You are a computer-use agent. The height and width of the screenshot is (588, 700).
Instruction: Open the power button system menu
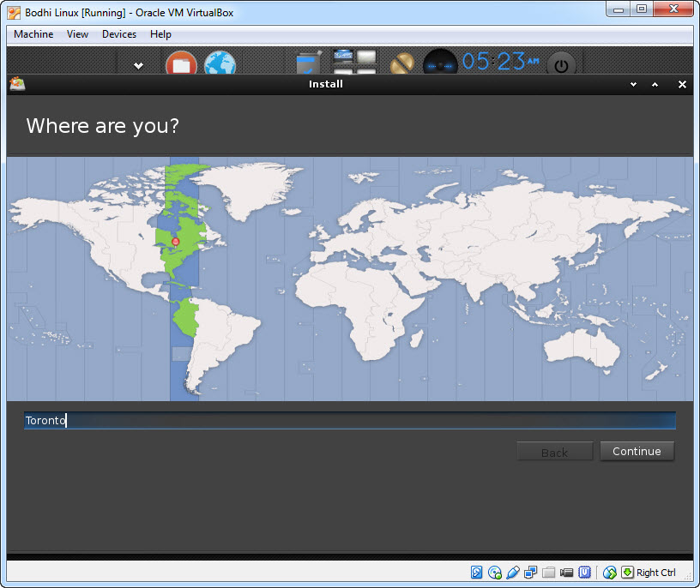coord(561,64)
